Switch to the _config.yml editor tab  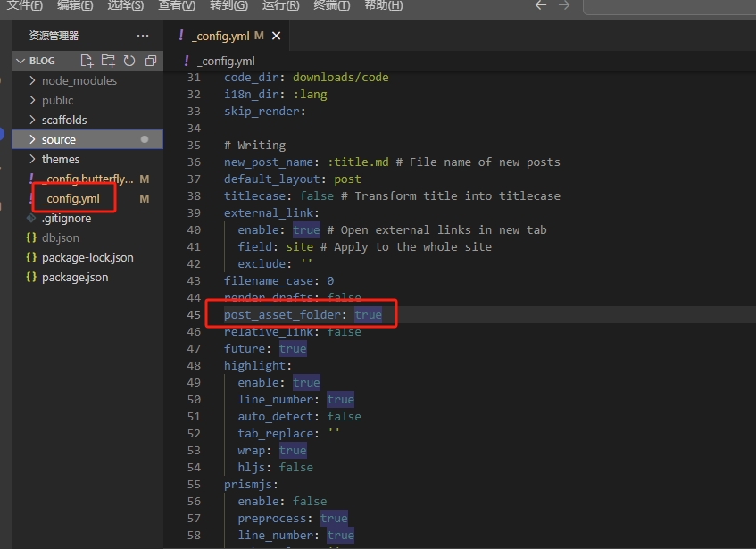[x=227, y=36]
